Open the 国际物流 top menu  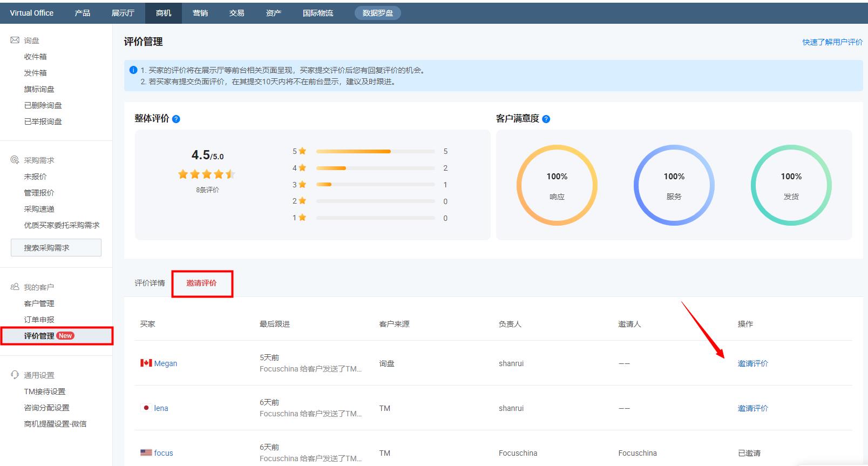318,13
